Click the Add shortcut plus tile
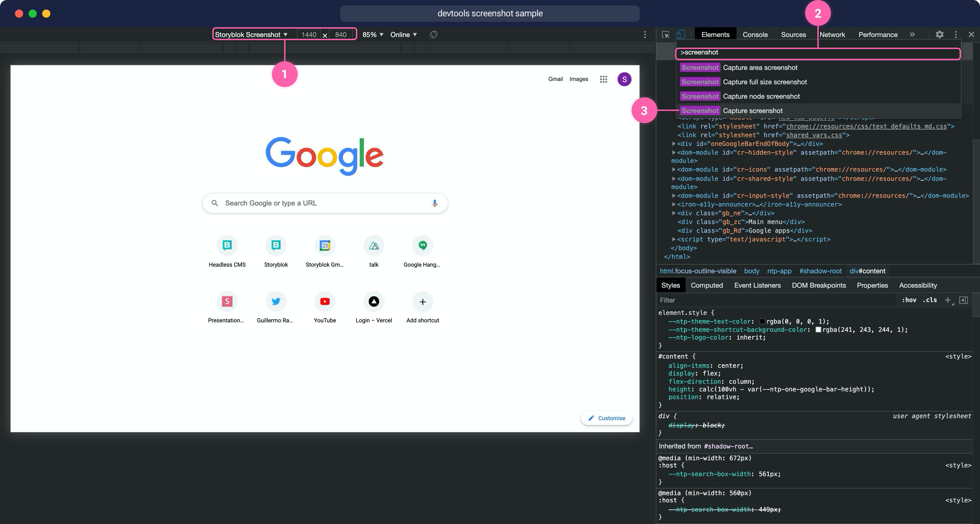980x524 pixels. [x=422, y=308]
